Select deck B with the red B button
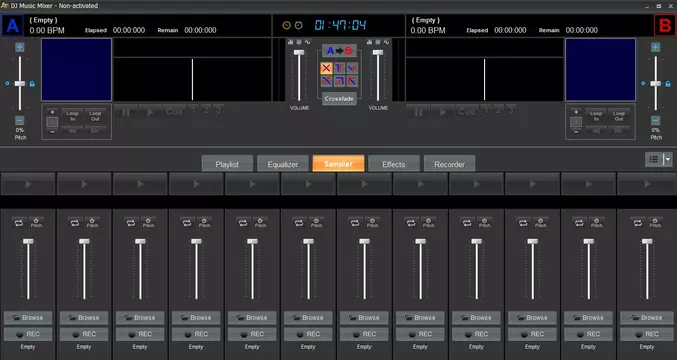Screen dimensions: 677x360 point(664,25)
